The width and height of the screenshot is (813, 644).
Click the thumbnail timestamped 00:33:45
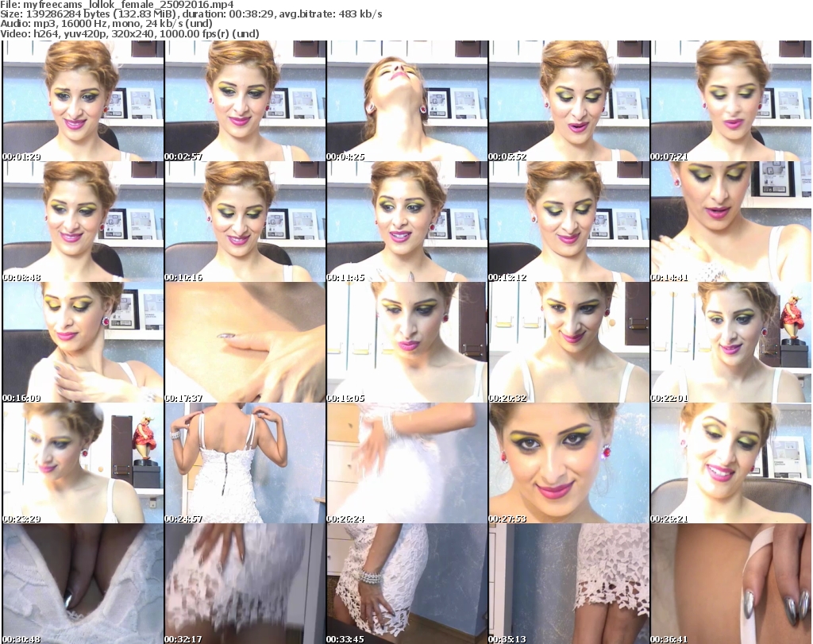[406, 584]
